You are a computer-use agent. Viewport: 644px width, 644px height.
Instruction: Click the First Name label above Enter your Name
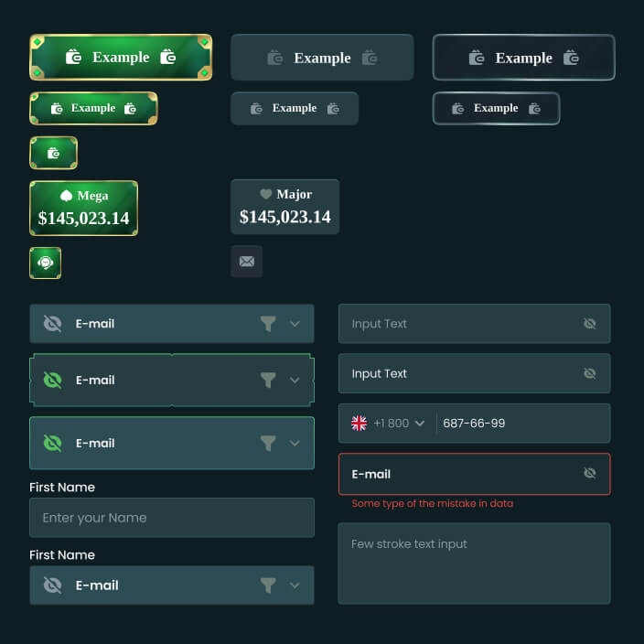tap(62, 487)
